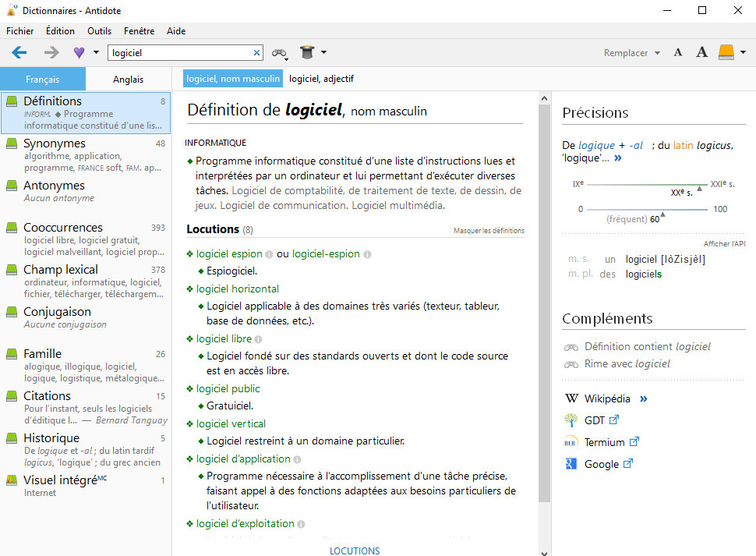Open the Champ lexical dictionary
756x556 pixels.
[x=86, y=282]
